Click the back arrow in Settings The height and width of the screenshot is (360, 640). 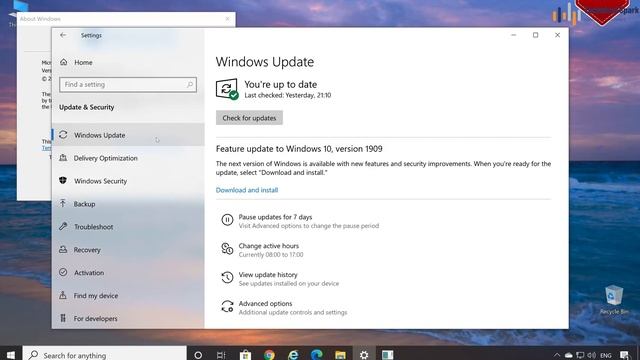pos(63,35)
